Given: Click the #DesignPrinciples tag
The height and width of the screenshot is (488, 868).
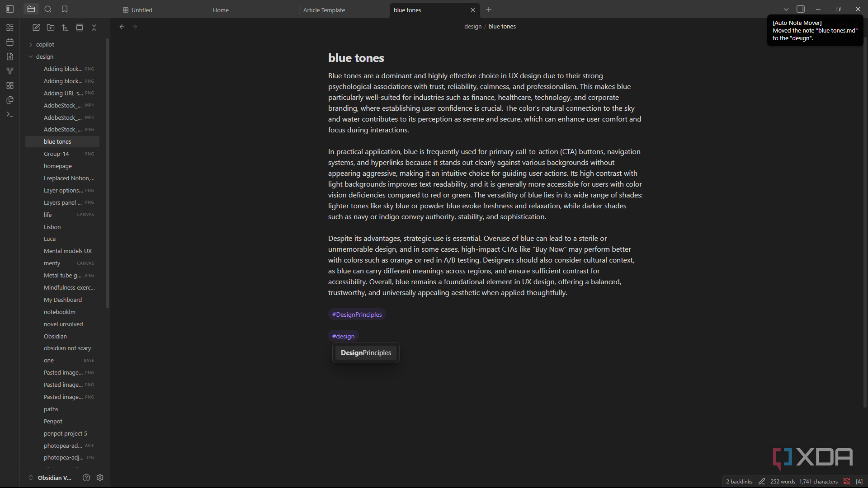Looking at the screenshot, I should (357, 314).
